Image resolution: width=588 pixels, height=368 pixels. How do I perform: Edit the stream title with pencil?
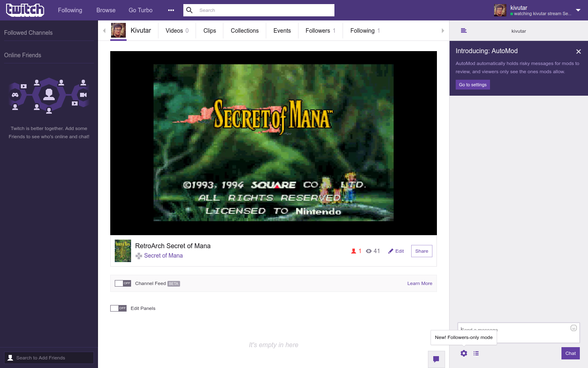pyautogui.click(x=396, y=251)
